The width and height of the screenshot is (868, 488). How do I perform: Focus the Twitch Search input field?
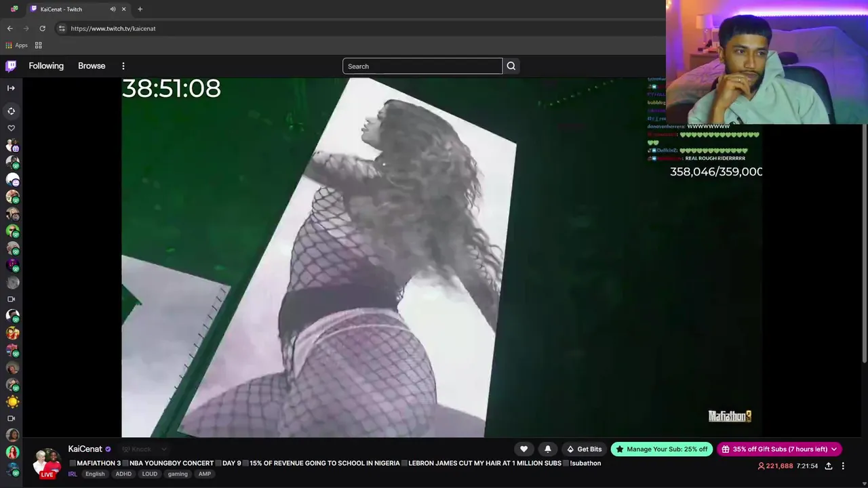pyautogui.click(x=422, y=66)
